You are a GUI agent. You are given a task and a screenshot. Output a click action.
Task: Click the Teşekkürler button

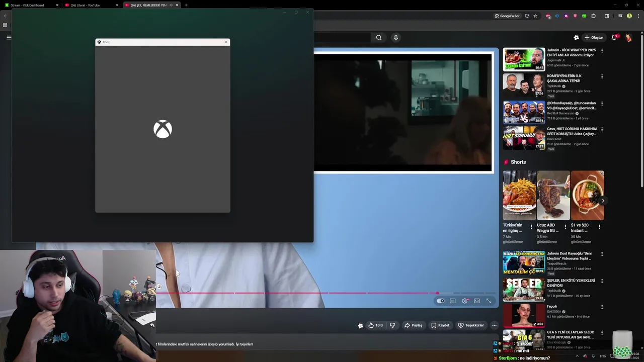point(471,325)
